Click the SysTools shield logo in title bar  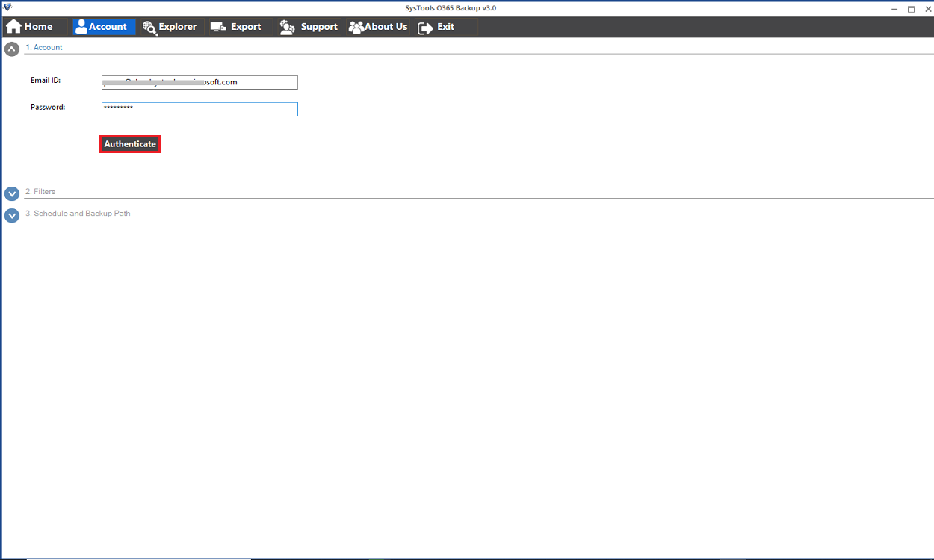pos(7,7)
